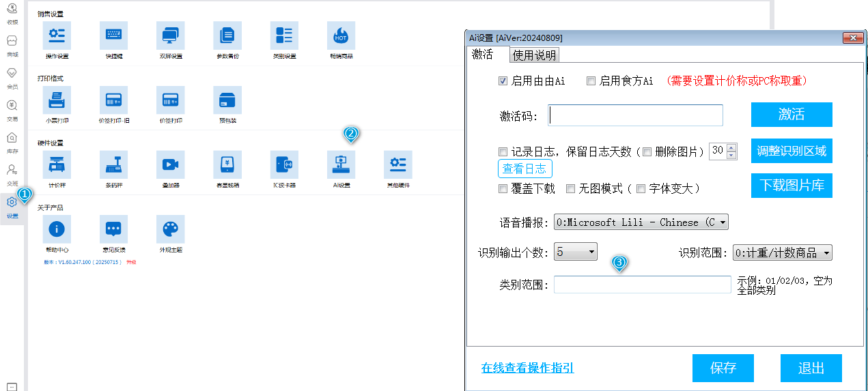Image resolution: width=868 pixels, height=391 pixels.
Task: Focus the 激活码 input field
Action: (635, 115)
